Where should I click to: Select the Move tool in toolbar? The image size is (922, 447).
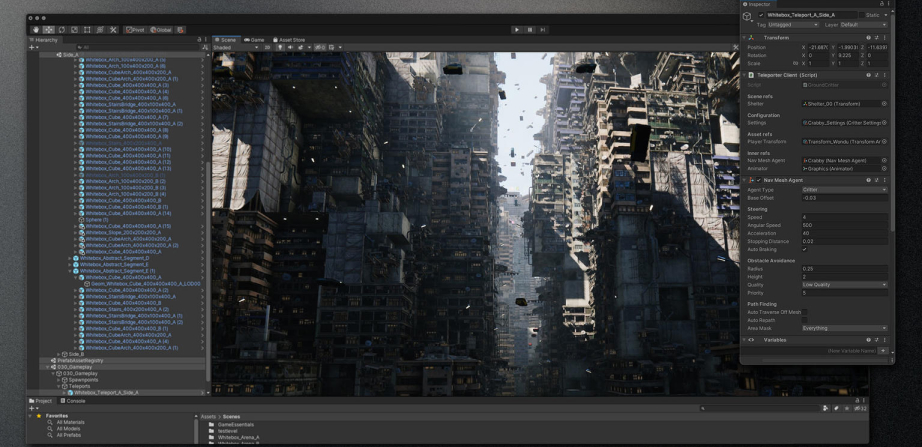(49, 29)
